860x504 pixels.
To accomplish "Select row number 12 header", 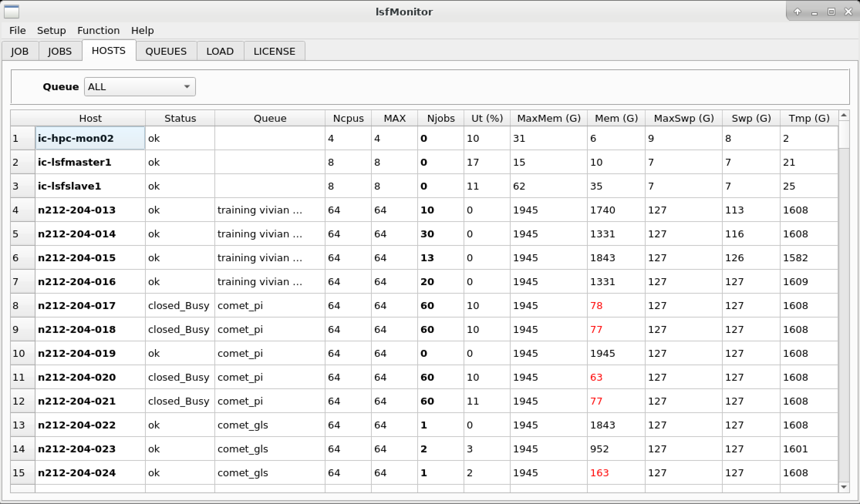I will (x=22, y=401).
